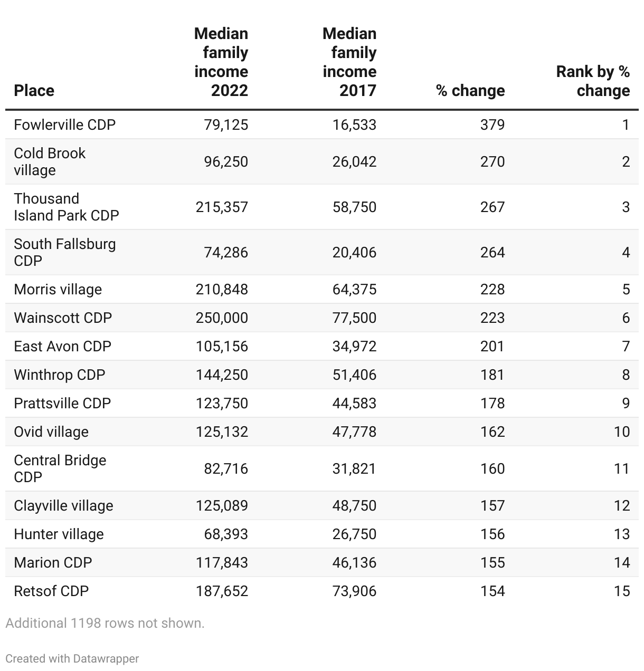
Task: Click the Place column header
Action: click(34, 90)
